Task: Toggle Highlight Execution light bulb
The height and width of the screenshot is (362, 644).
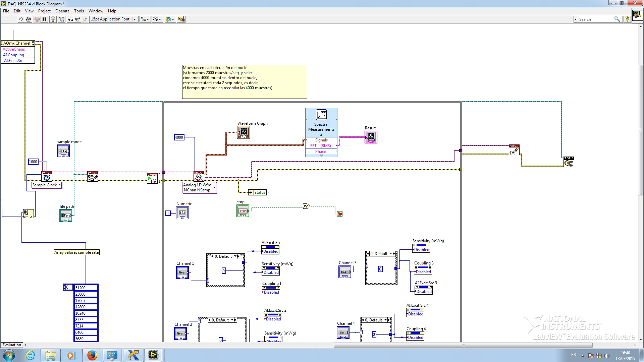Action: pos(53,19)
